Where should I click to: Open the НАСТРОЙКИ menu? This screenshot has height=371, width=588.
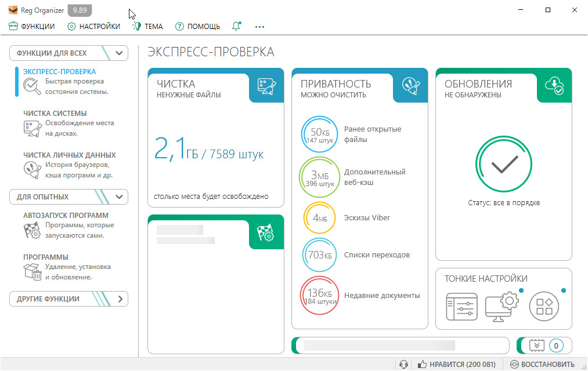coord(93,26)
